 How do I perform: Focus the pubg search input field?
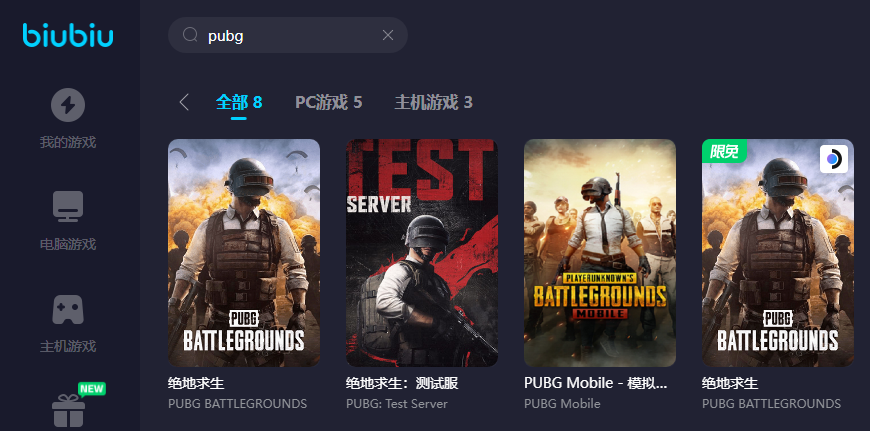(288, 35)
